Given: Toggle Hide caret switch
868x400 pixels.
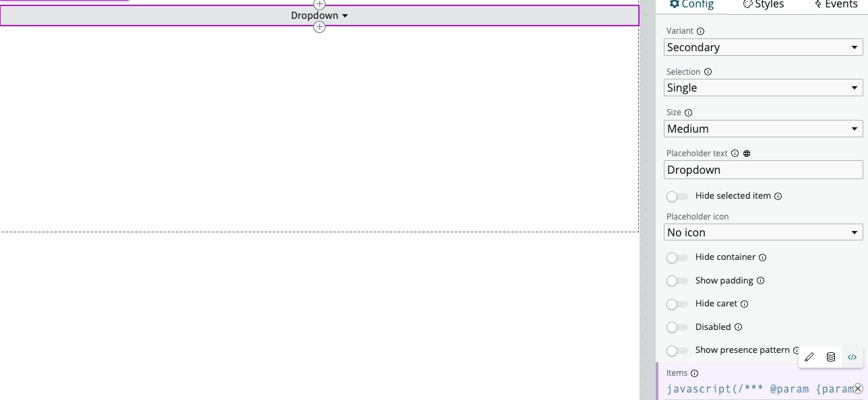Looking at the screenshot, I should 677,304.
